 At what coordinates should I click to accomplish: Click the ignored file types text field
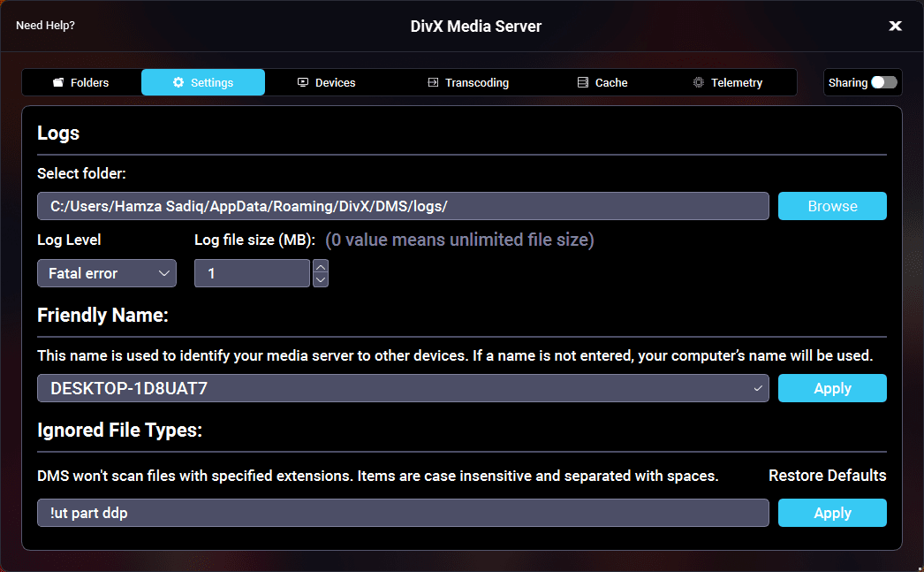[403, 513]
